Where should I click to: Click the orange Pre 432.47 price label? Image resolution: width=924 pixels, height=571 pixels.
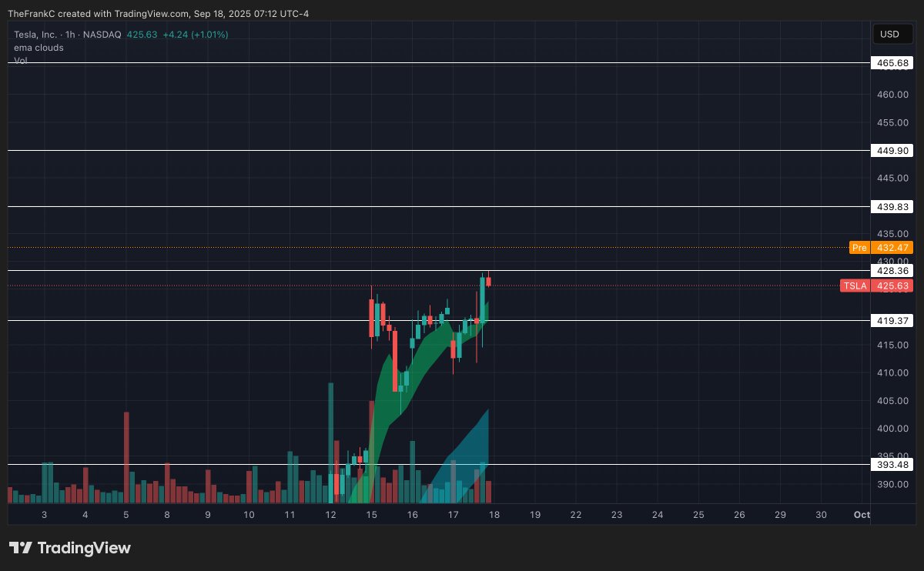[881, 248]
